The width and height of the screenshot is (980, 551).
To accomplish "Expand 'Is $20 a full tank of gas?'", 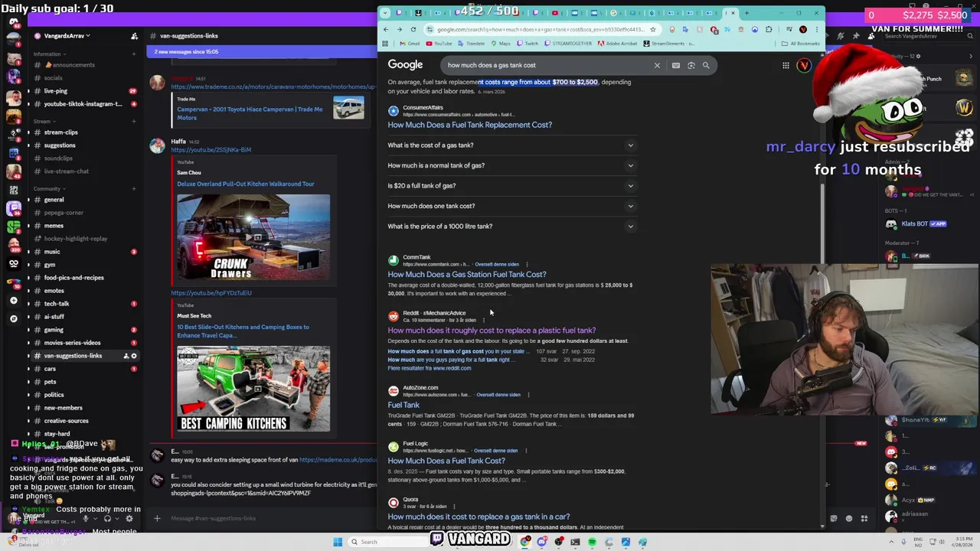I will tap(511, 185).
